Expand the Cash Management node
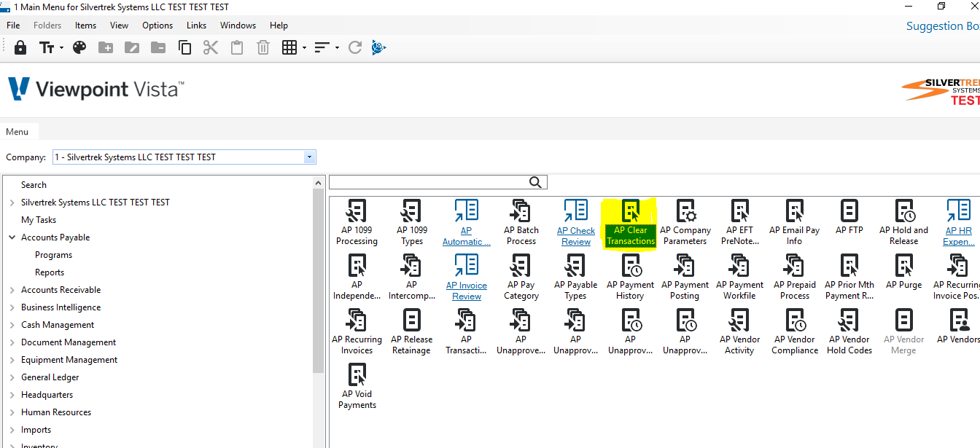The width and height of the screenshot is (980, 448). [x=12, y=325]
